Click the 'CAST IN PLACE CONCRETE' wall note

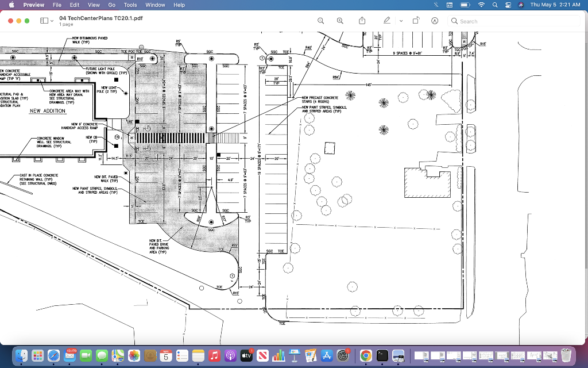(38, 179)
